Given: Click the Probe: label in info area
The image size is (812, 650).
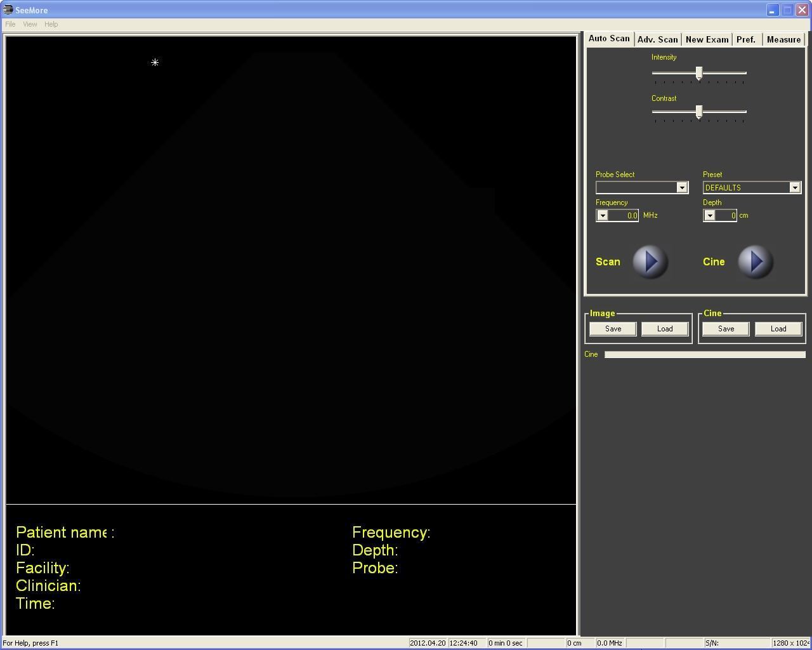Looking at the screenshot, I should click(x=375, y=568).
